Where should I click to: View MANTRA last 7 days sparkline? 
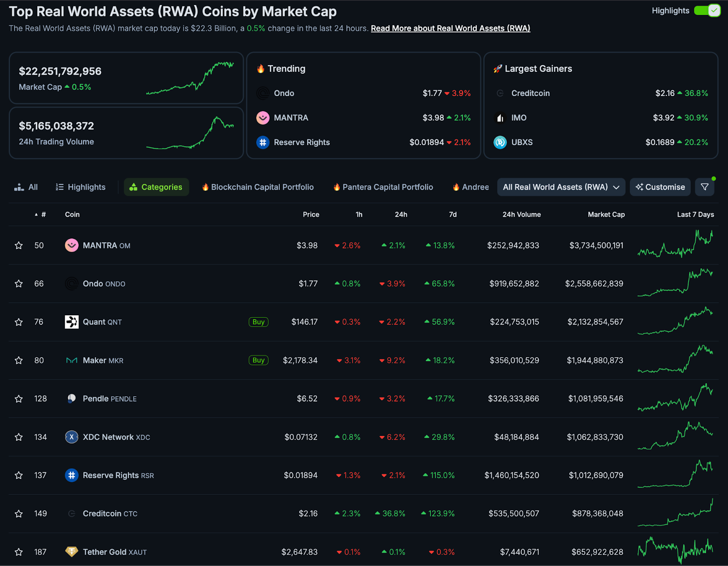point(675,245)
